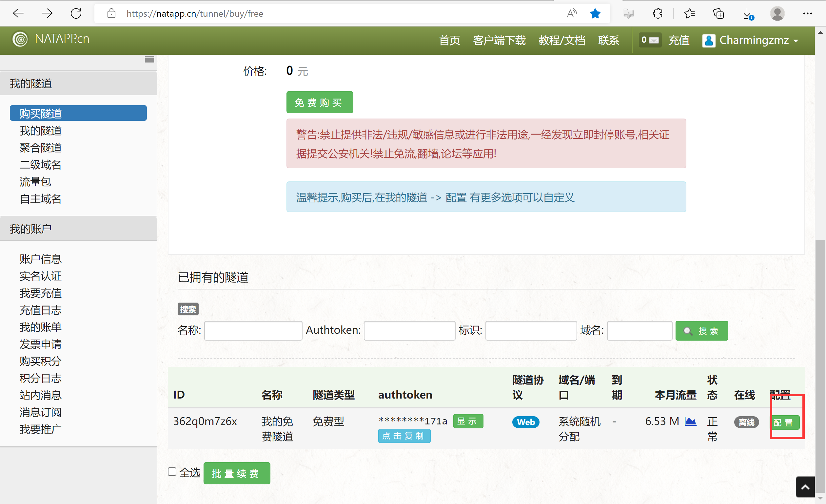Open browser Collections panel

pos(718,13)
